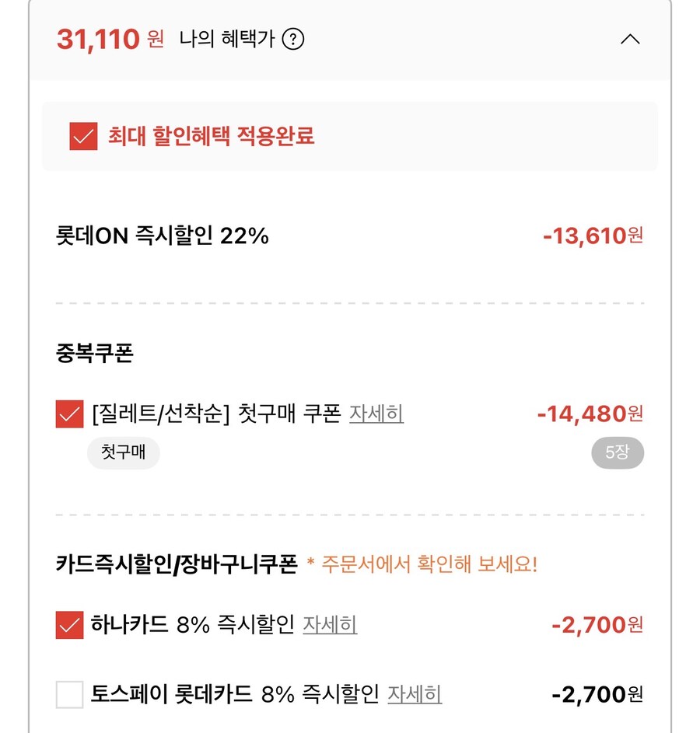Click the red checkmark beside 최대 할인혜택 적용완료
This screenshot has width=700, height=733.
(80, 137)
